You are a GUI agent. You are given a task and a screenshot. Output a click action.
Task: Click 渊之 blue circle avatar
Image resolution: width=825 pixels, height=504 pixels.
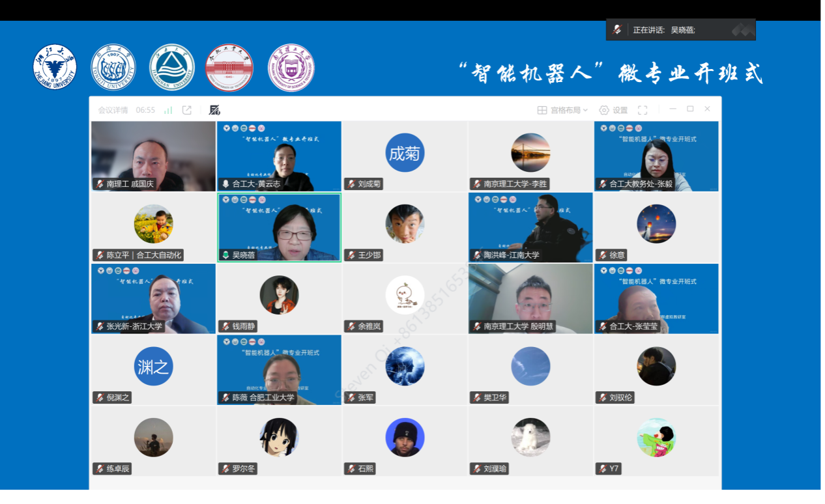(153, 367)
